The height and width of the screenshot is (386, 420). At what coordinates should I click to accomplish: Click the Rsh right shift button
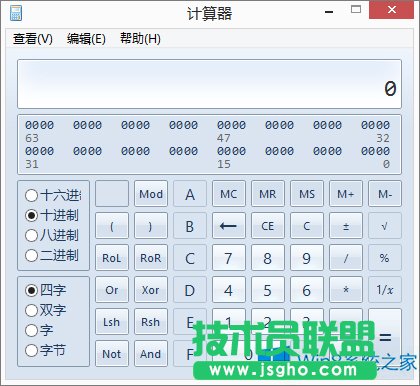151,322
